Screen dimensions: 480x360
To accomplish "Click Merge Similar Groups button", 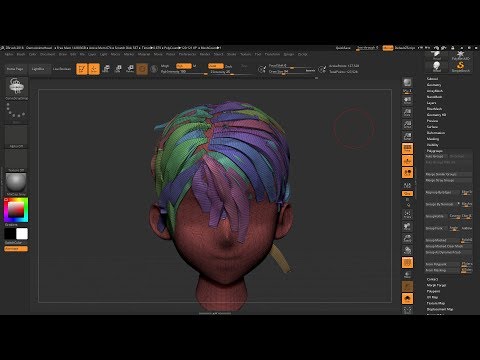I will 449,174.
